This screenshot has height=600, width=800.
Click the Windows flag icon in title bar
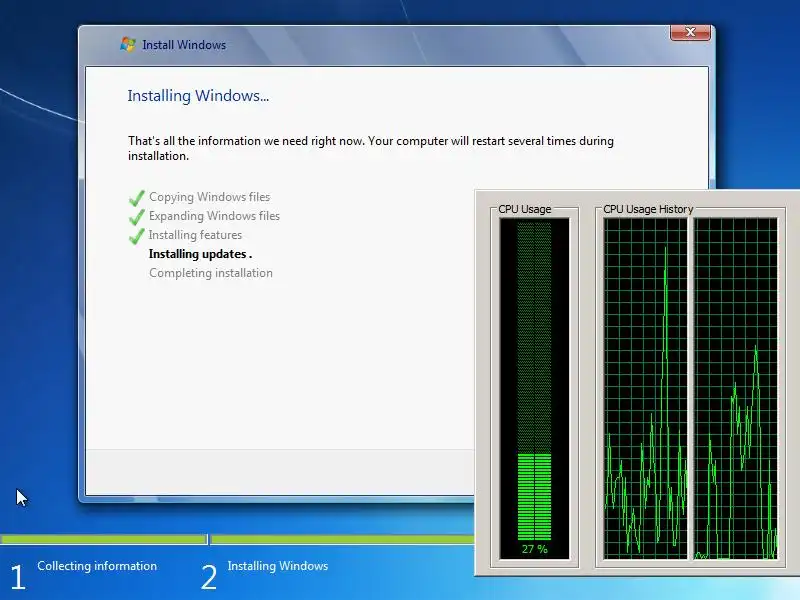[x=128, y=44]
